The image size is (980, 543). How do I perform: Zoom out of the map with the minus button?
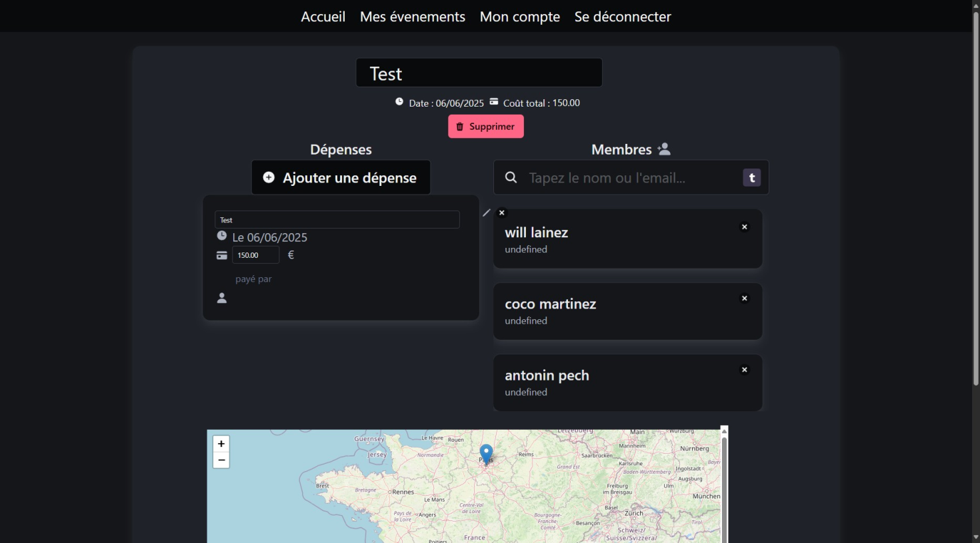pos(221,460)
